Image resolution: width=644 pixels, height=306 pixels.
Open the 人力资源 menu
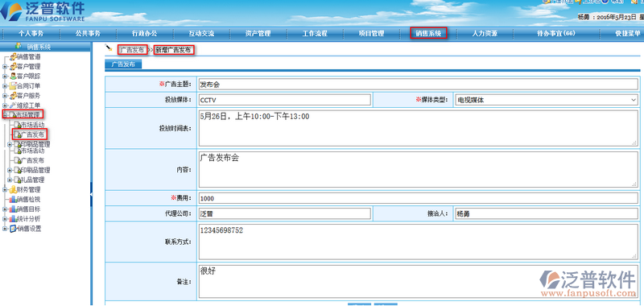(485, 34)
